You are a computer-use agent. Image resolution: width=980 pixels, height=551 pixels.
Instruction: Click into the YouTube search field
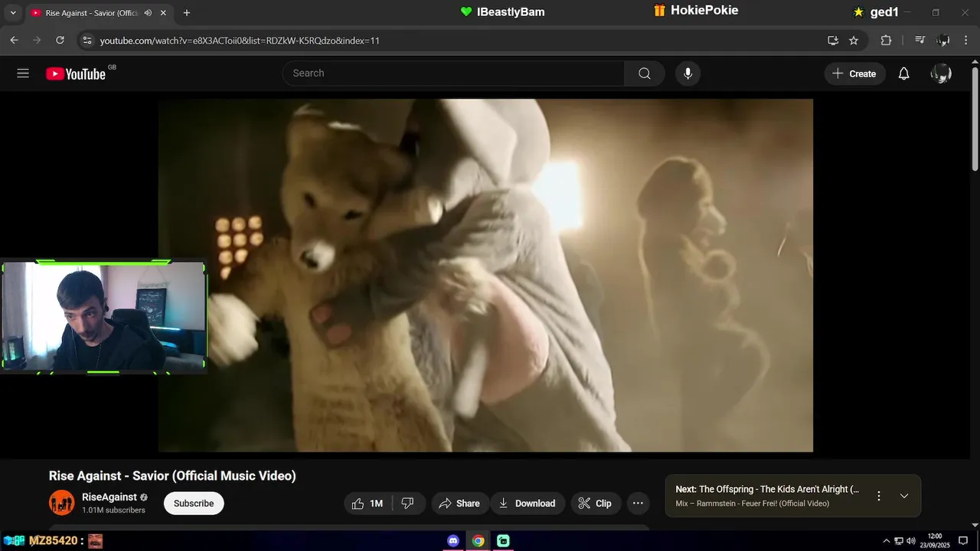click(x=453, y=73)
